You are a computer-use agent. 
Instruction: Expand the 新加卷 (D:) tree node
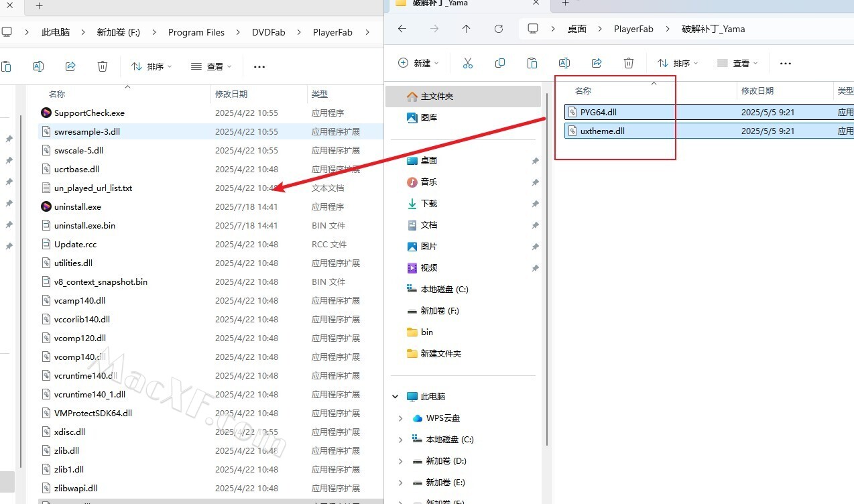(401, 461)
